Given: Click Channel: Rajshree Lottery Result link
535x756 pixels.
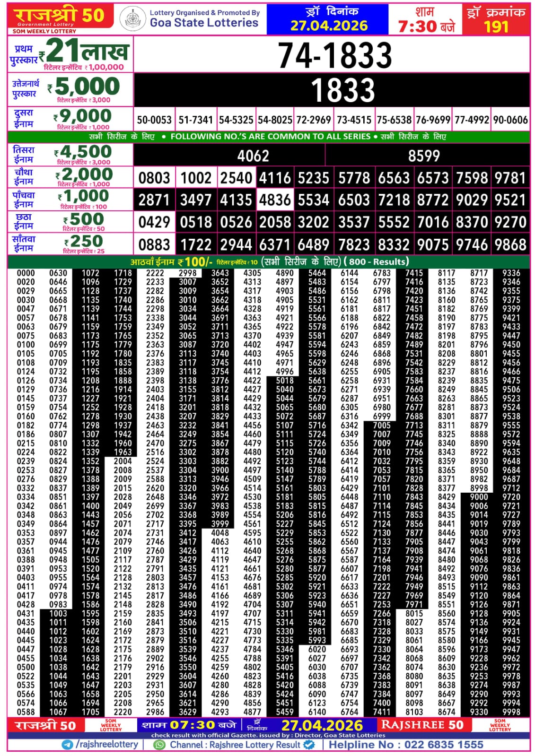Looking at the screenshot, I should (x=235, y=745).
